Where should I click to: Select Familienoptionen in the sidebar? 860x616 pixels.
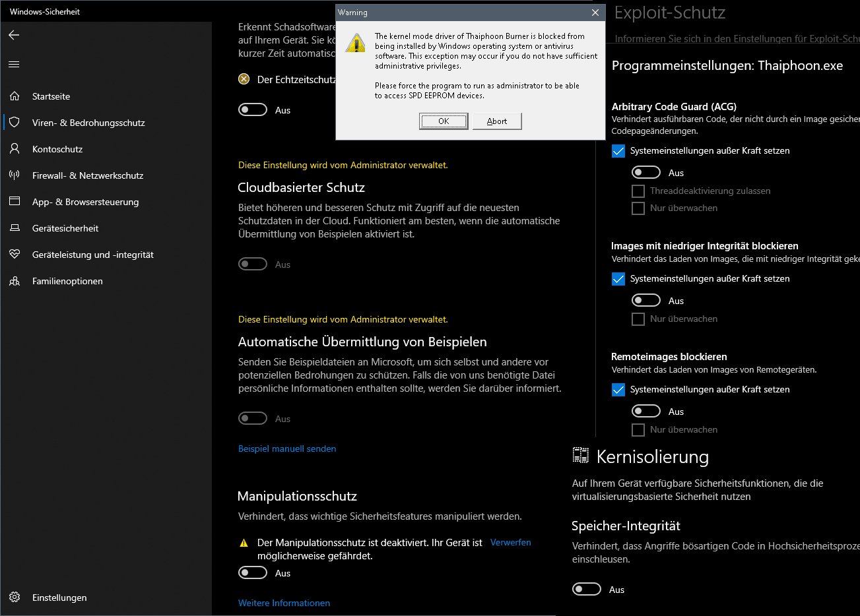[67, 281]
